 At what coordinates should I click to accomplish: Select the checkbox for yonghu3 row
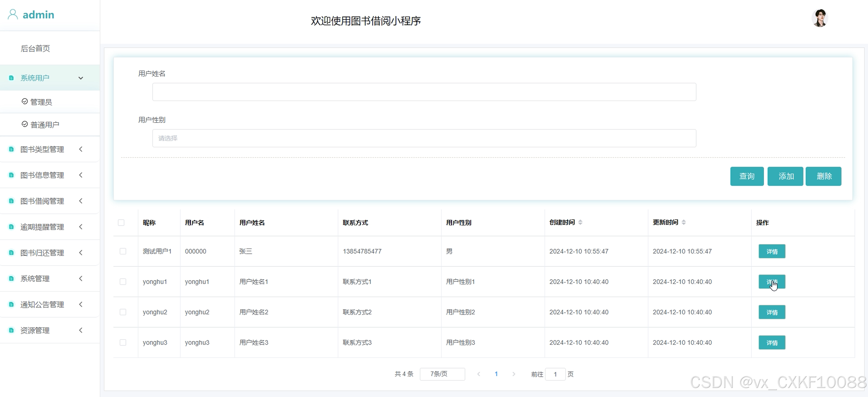pos(123,342)
